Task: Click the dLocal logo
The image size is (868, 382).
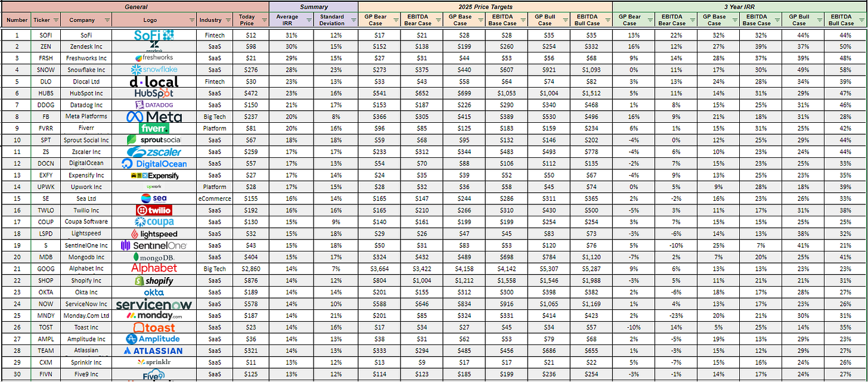Action: pos(154,81)
